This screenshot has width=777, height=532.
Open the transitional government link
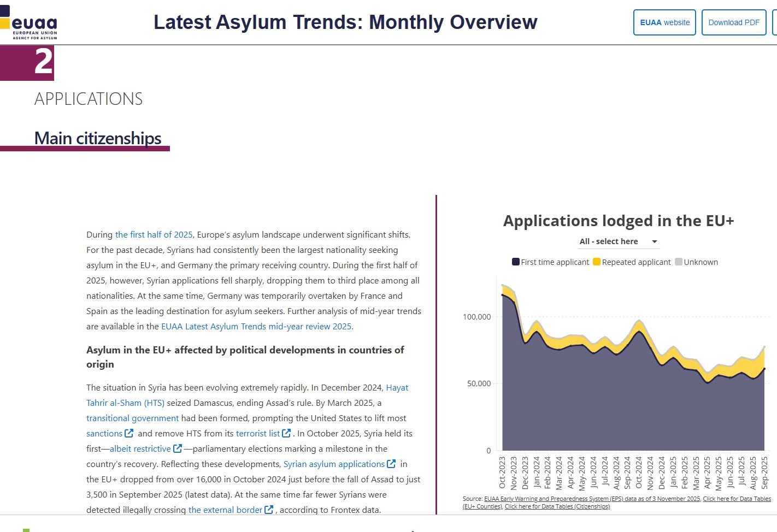click(x=132, y=418)
